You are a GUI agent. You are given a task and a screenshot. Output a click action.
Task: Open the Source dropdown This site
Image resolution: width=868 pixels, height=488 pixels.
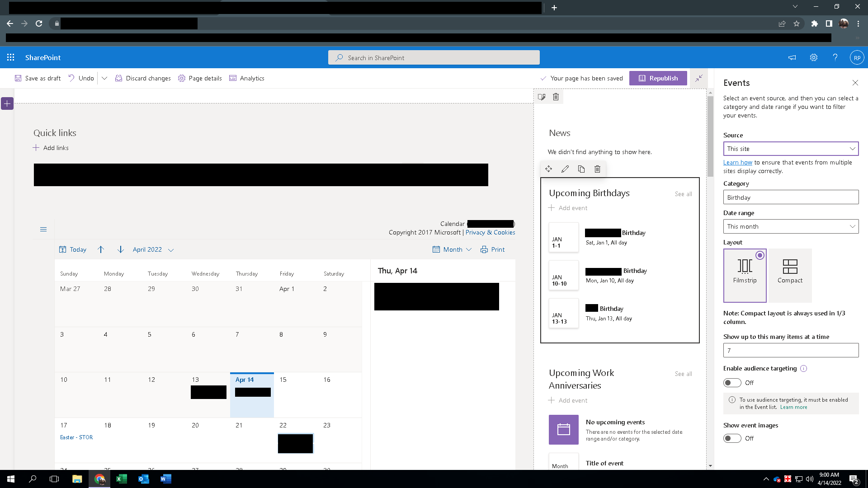pyautogui.click(x=791, y=149)
